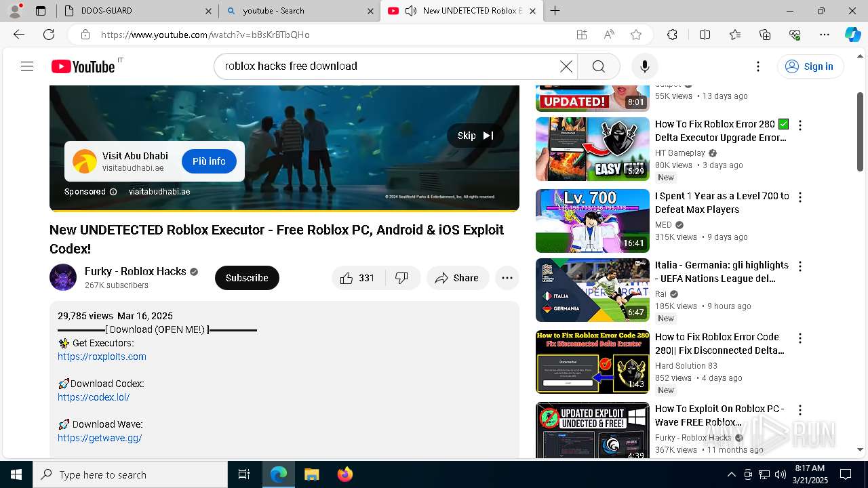Image resolution: width=868 pixels, height=488 pixels.
Task: Click the ad progress bar under video
Action: point(284,211)
